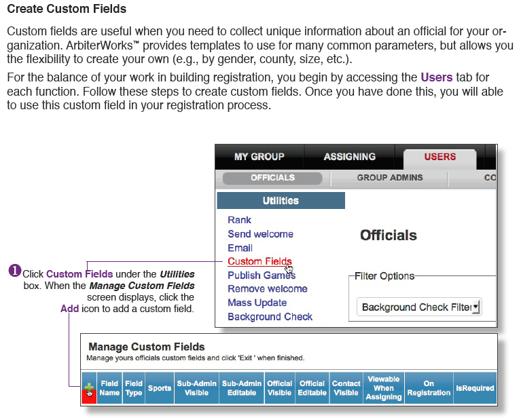This screenshot has height=420, width=521.
Task: Click the Custom Fields utility link
Action: pyautogui.click(x=259, y=261)
